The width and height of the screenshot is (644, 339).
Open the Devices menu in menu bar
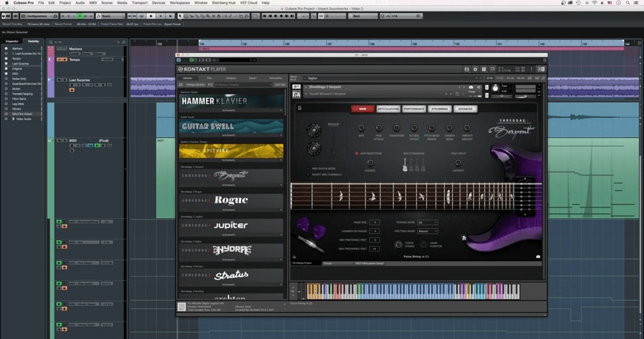pyautogui.click(x=158, y=3)
